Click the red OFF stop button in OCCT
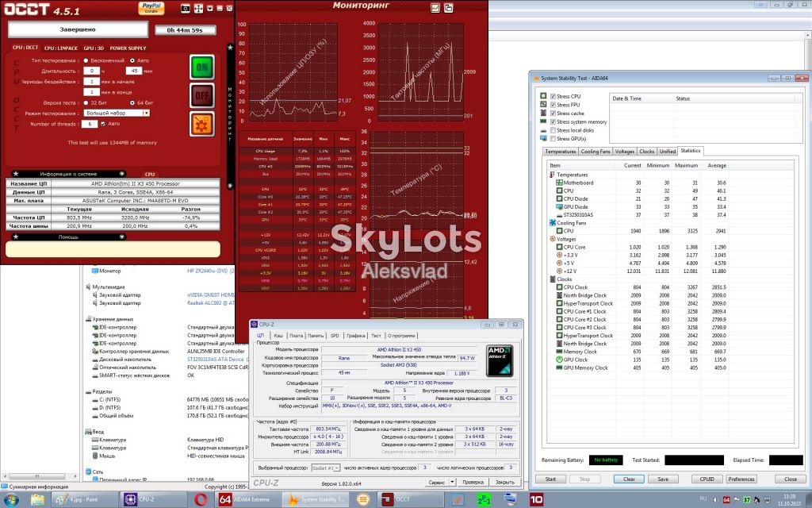812x508 pixels. point(202,95)
